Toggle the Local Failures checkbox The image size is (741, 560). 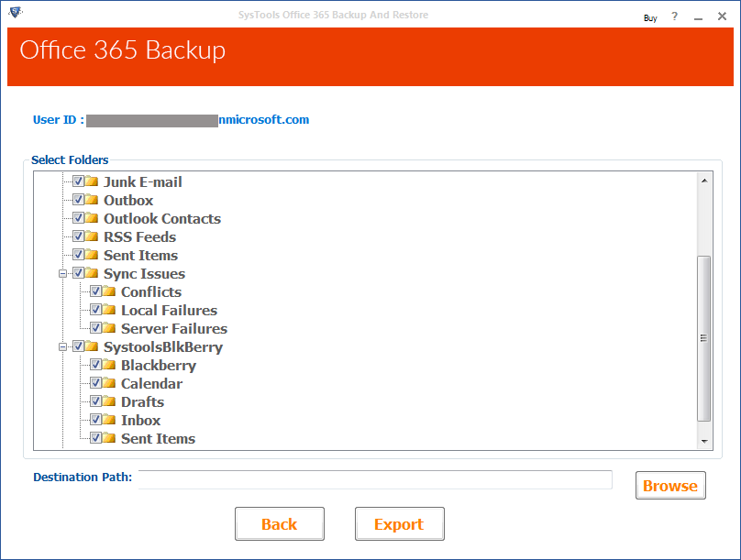pyautogui.click(x=96, y=310)
